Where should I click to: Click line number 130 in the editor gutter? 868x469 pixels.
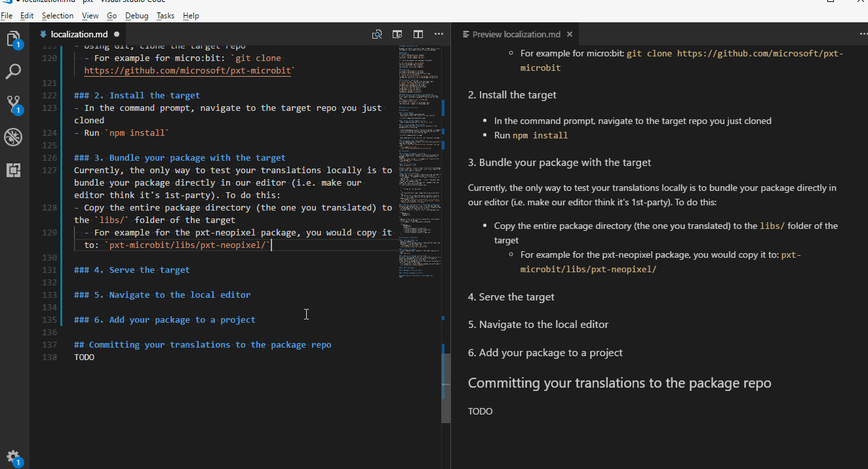click(50, 257)
